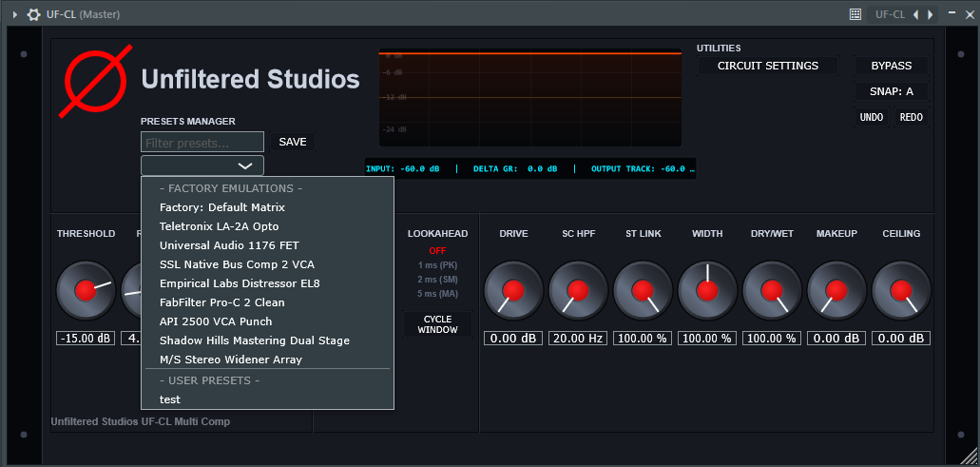Click the THRESHOLD knob
The height and width of the screenshot is (467, 980).
coord(86,291)
